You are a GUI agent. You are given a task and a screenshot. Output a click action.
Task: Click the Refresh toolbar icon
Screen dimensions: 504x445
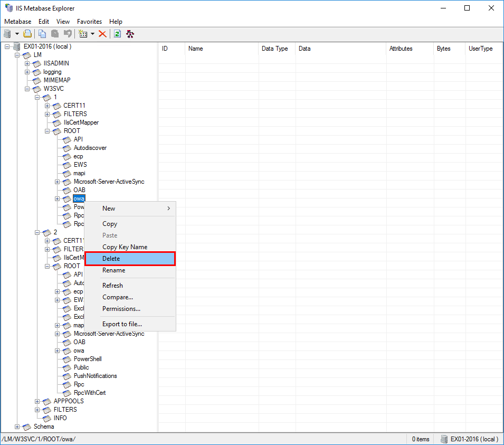pos(117,33)
